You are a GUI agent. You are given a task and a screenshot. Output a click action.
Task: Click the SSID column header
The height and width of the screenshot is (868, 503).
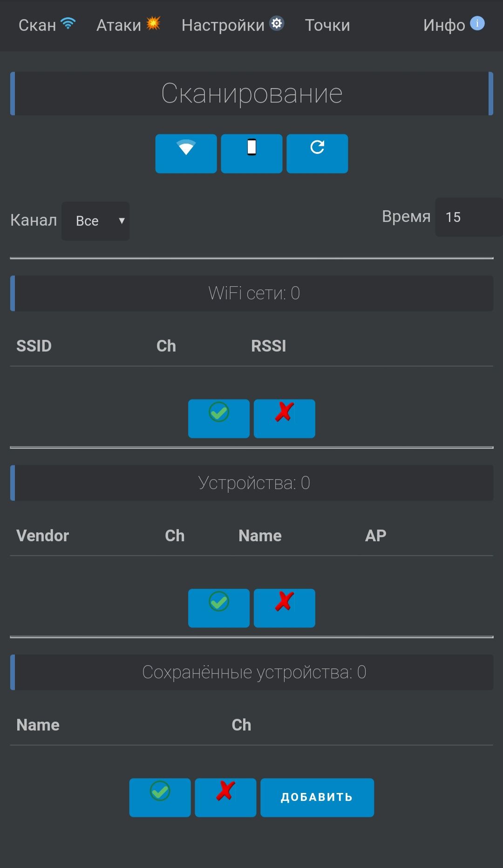34,346
